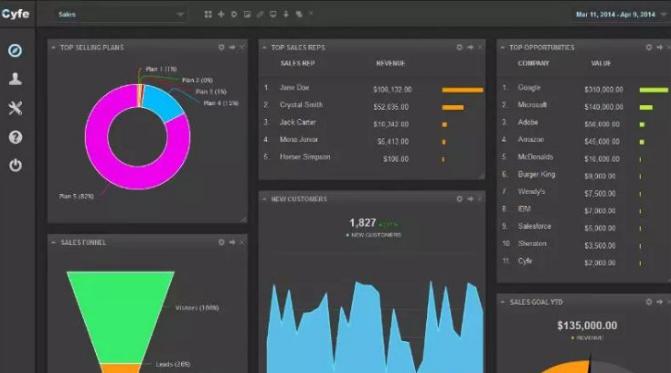Screen dimensions: 671x373
Task: Open the help question mark icon
Action: pos(15,137)
